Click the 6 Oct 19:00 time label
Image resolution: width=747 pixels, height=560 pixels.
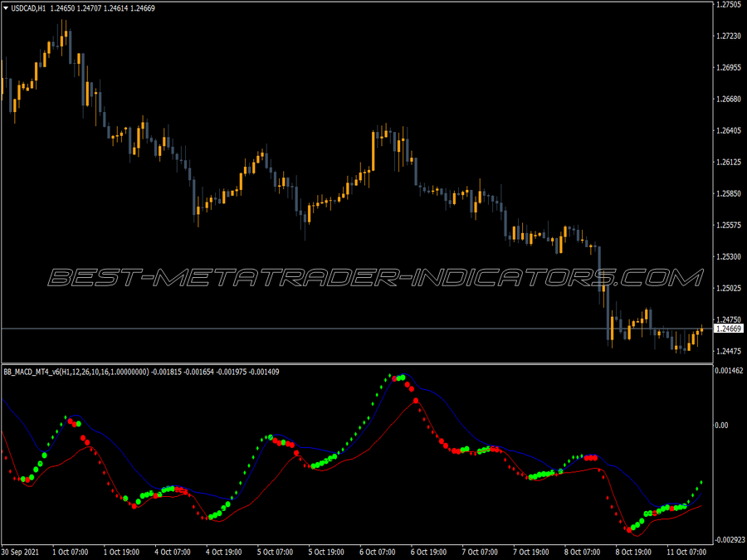(429, 552)
